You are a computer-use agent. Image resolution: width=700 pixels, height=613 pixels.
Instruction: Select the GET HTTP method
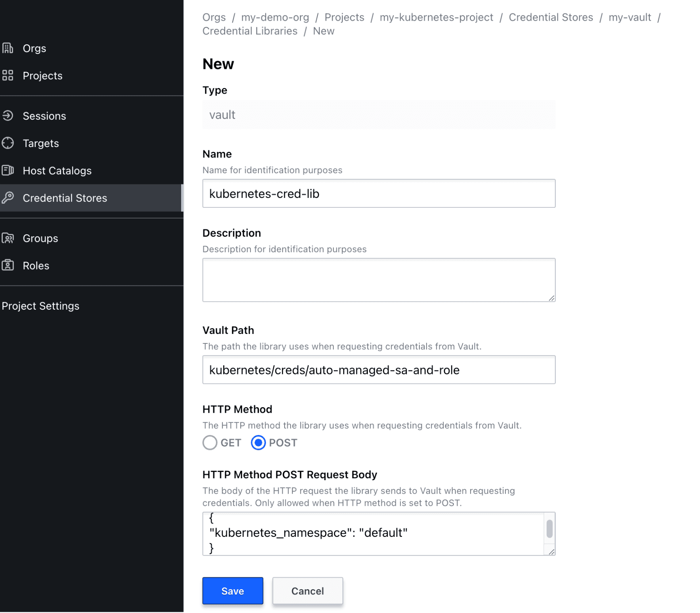tap(210, 443)
